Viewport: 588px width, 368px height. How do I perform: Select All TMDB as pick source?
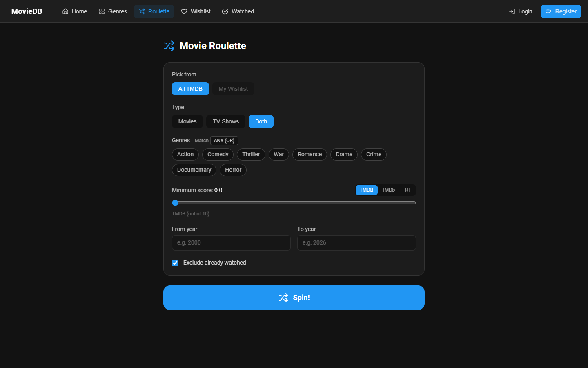(x=190, y=89)
